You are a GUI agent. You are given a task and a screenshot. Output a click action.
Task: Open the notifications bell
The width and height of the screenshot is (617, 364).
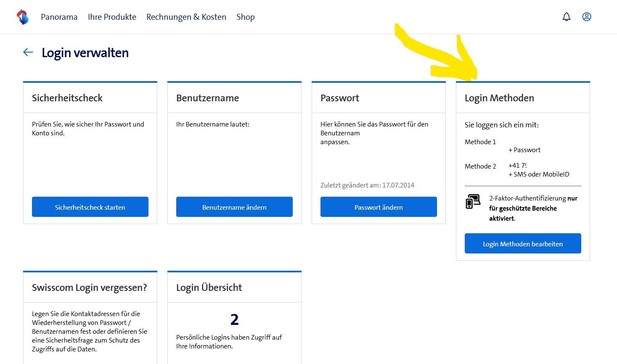[x=567, y=17]
